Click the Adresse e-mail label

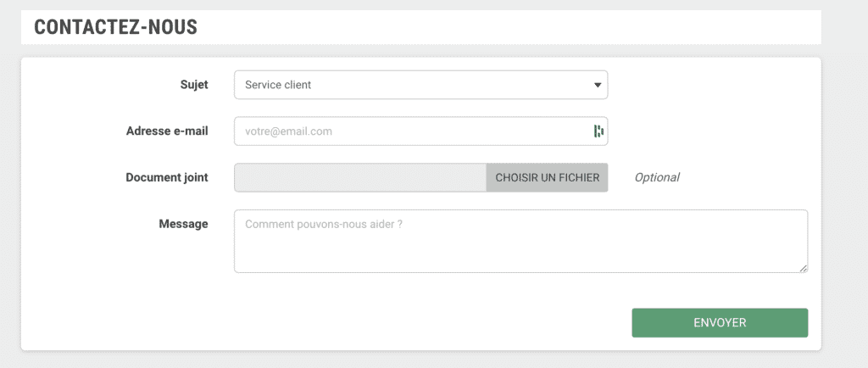[167, 131]
